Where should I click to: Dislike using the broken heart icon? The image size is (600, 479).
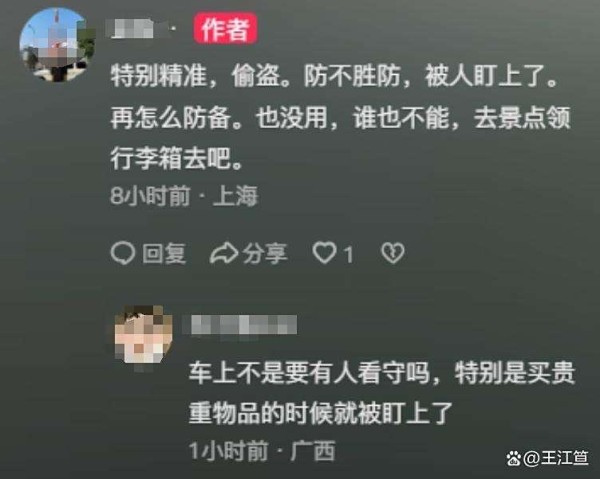tap(393, 253)
